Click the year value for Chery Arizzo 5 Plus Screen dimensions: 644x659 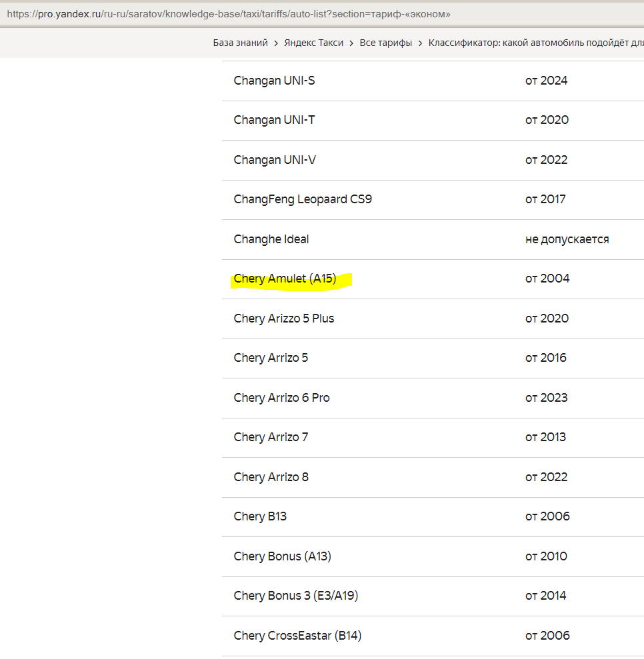click(547, 319)
